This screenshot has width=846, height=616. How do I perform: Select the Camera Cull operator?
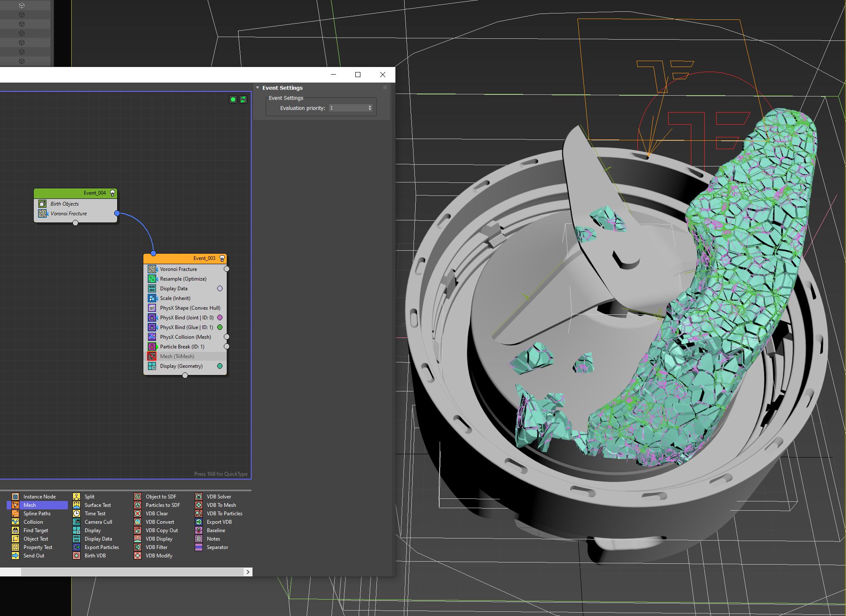98,522
